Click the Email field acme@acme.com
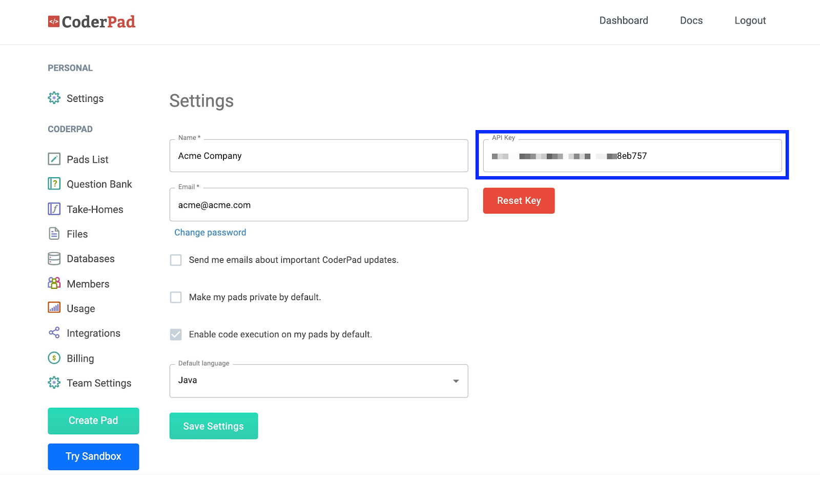 point(319,205)
